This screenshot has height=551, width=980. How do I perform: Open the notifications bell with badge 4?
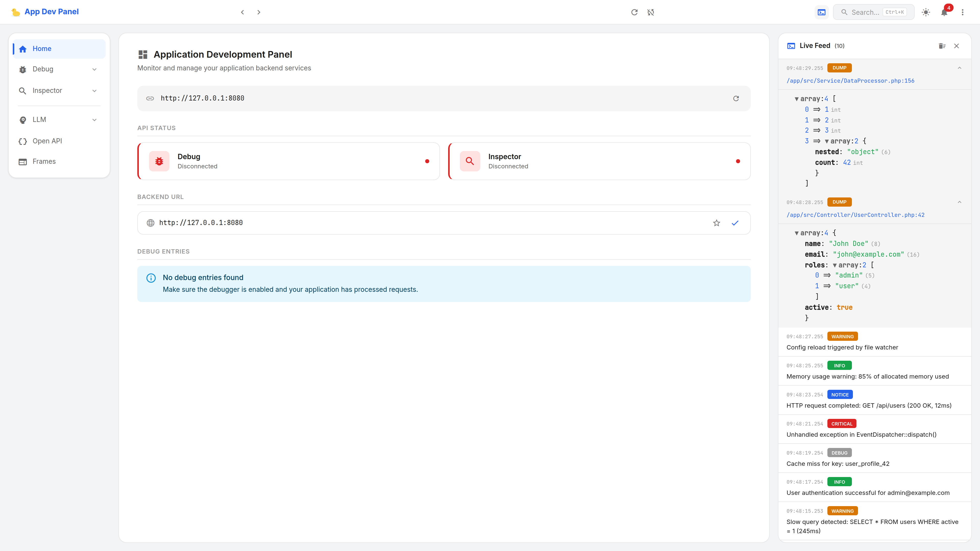(x=944, y=12)
